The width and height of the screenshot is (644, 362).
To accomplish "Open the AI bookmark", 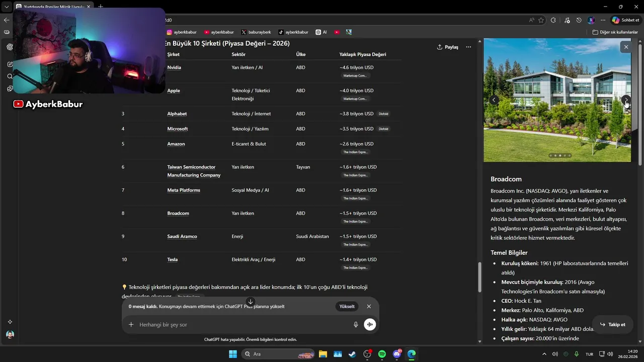I will 321,32.
